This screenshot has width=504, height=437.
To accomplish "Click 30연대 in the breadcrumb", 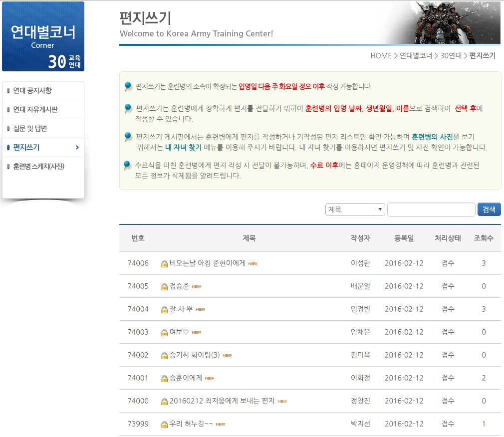I will pos(451,55).
